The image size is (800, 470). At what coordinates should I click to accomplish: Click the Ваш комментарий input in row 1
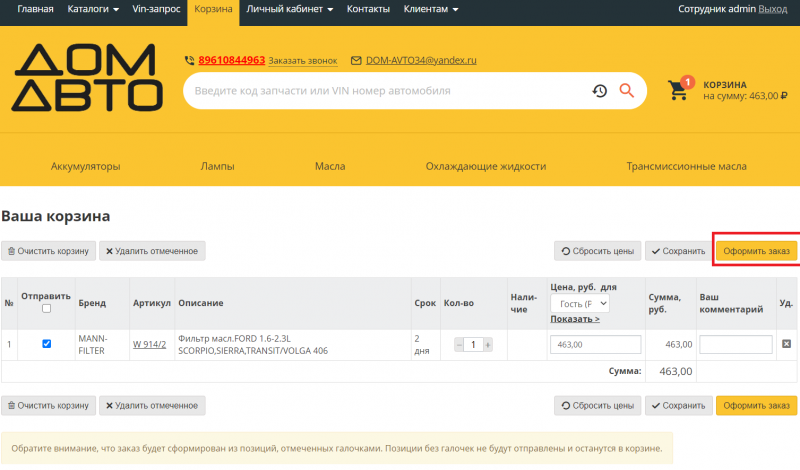pos(736,344)
